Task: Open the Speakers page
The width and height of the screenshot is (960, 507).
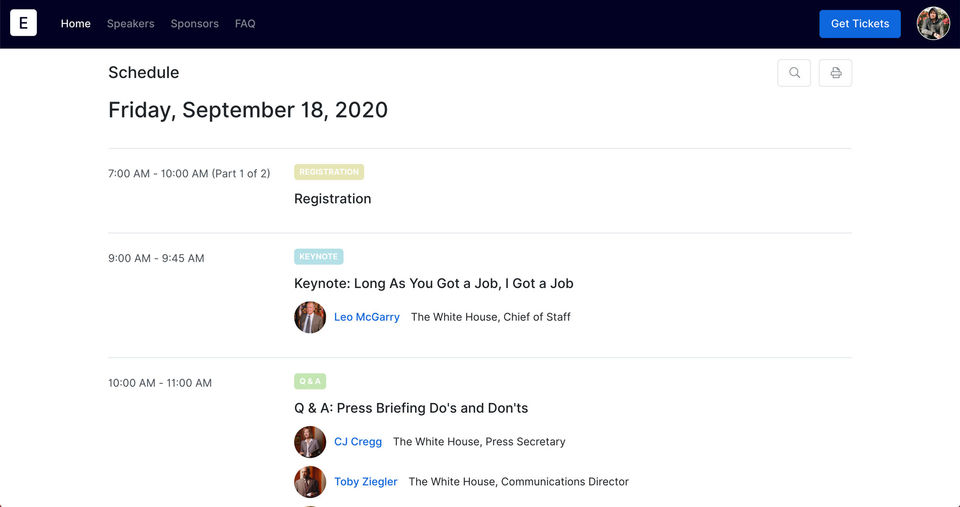Action: coord(130,23)
